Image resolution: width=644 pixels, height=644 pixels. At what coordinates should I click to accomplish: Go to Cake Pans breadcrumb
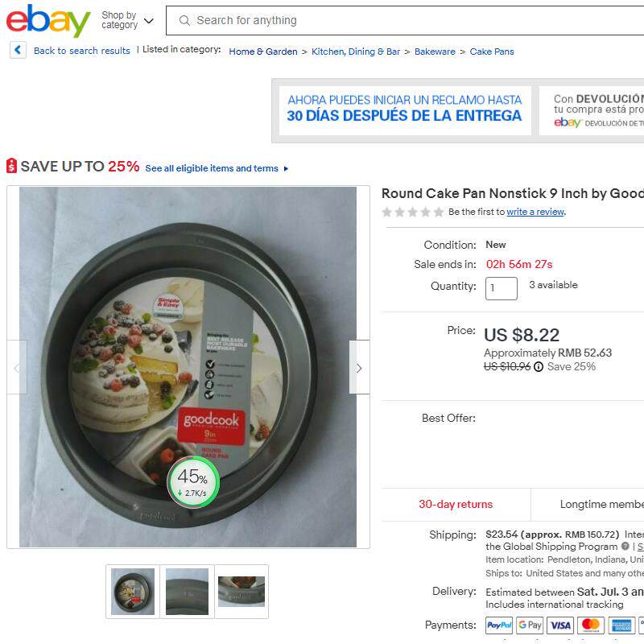point(492,52)
